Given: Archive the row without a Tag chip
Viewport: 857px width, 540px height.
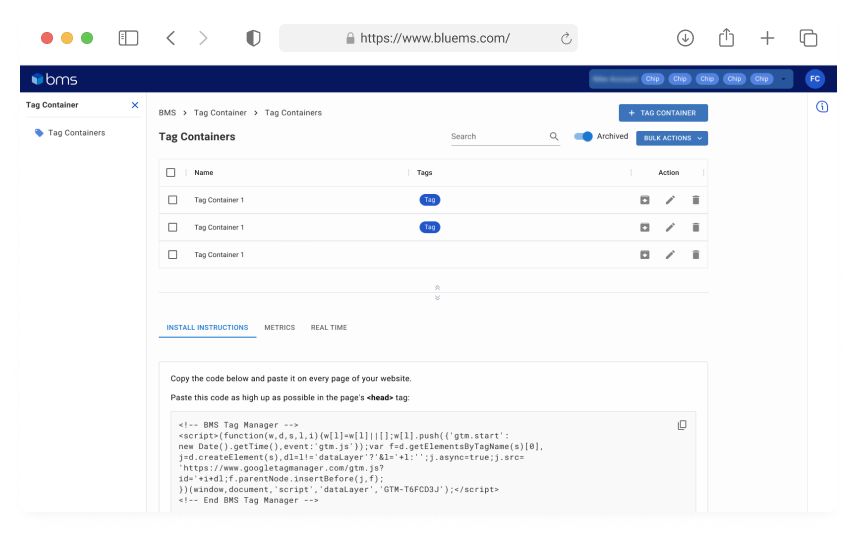Looking at the screenshot, I should [x=645, y=255].
